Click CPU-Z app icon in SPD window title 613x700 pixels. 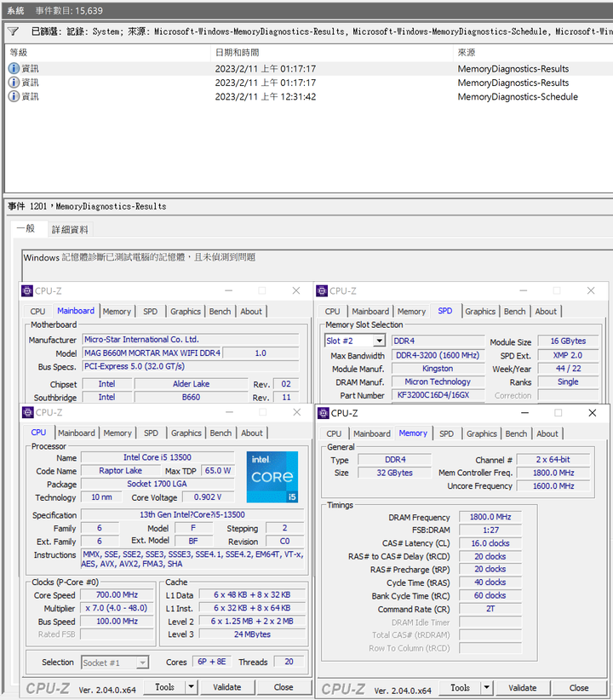[x=322, y=291]
